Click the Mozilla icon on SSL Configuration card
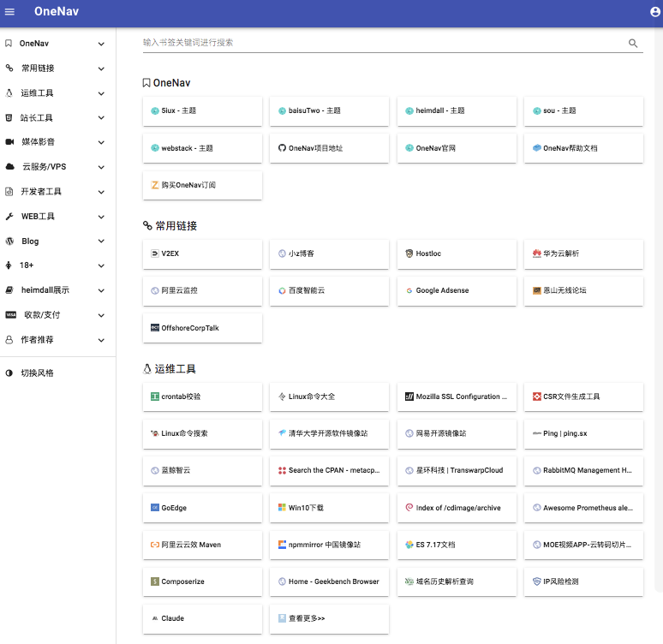The width and height of the screenshot is (663, 644). coord(409,397)
